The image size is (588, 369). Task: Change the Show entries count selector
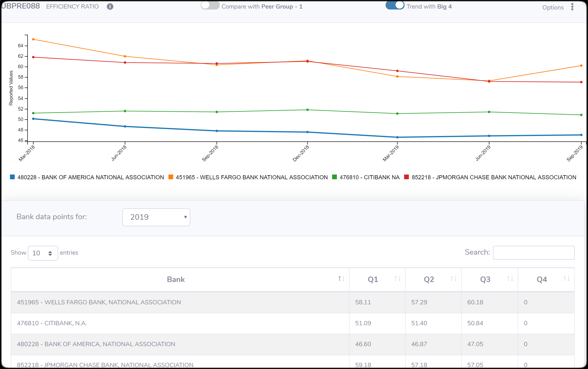pos(43,253)
